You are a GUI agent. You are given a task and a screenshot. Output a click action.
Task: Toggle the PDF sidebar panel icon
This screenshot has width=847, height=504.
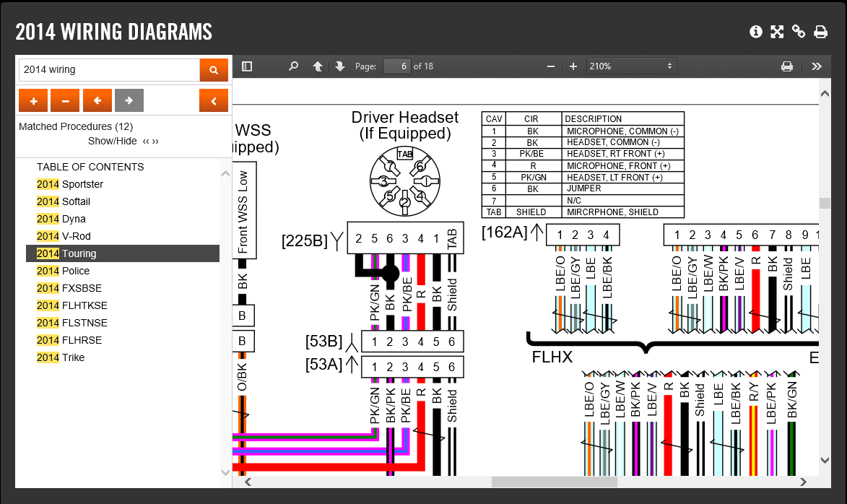[247, 66]
